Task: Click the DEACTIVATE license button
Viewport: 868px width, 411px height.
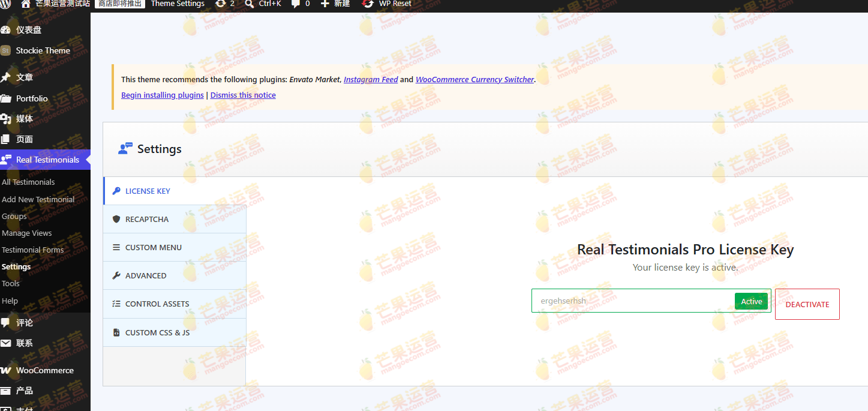Action: [807, 304]
